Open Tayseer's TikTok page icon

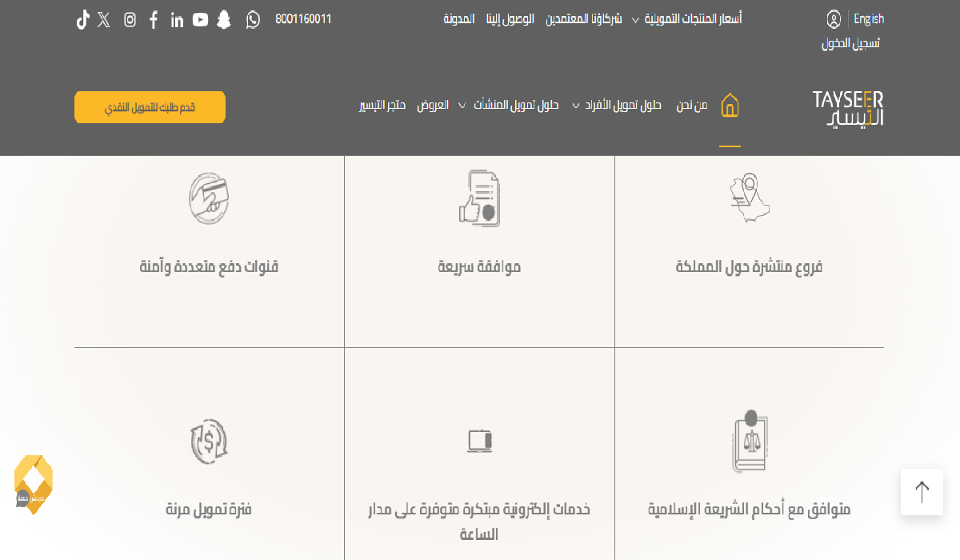tap(82, 19)
